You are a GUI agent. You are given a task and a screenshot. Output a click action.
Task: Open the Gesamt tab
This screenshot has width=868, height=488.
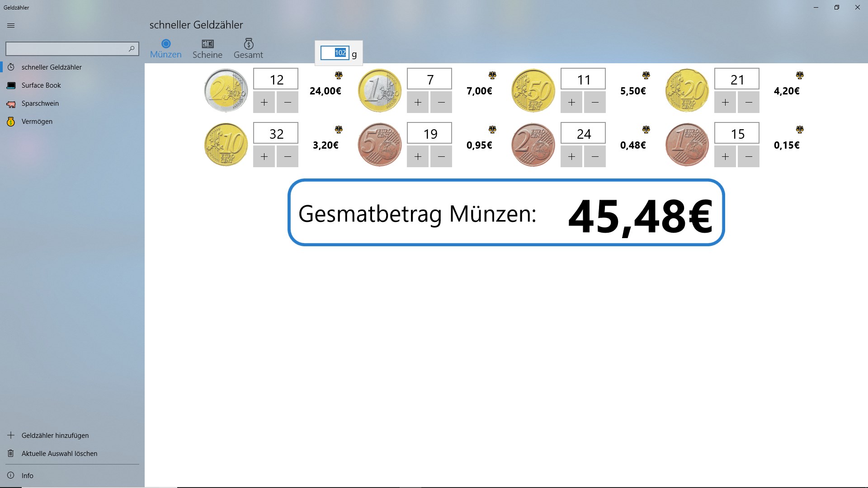point(248,49)
